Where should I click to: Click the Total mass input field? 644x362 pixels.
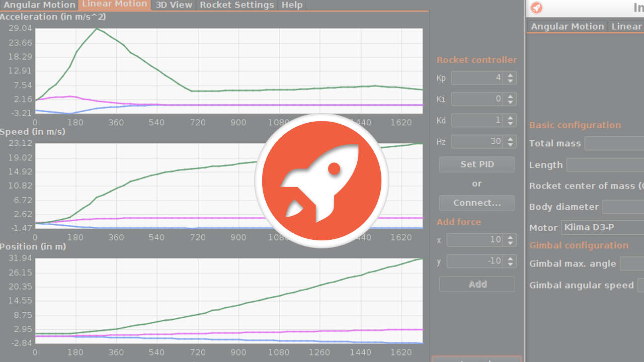click(x=613, y=143)
